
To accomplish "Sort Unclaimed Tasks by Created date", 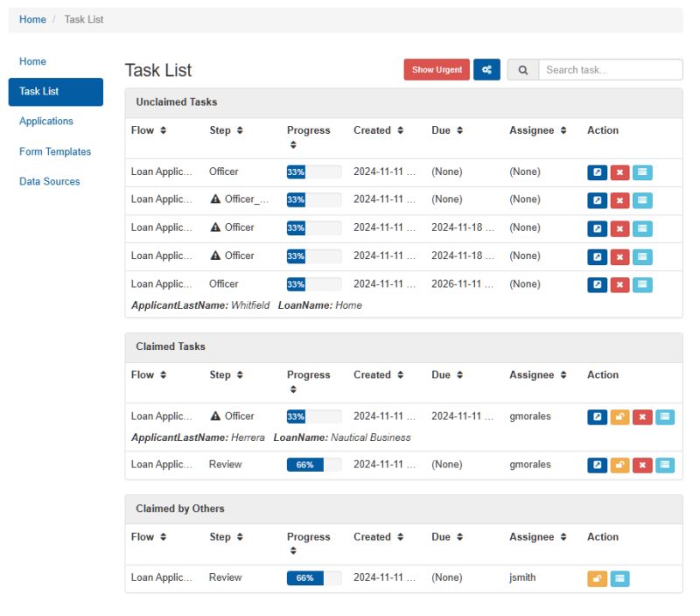I will coord(400,130).
